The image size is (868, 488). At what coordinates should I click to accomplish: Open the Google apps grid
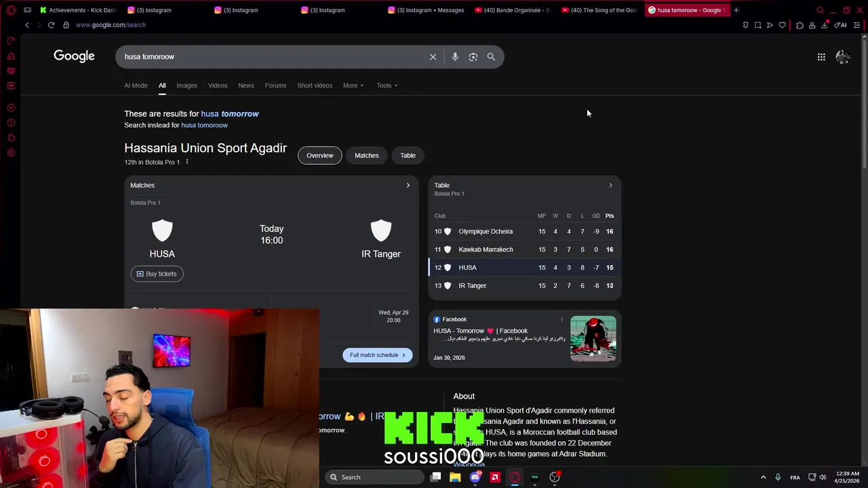point(821,57)
